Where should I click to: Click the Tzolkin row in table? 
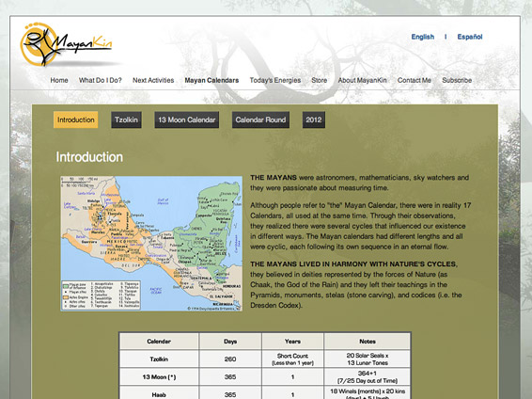coord(265,359)
